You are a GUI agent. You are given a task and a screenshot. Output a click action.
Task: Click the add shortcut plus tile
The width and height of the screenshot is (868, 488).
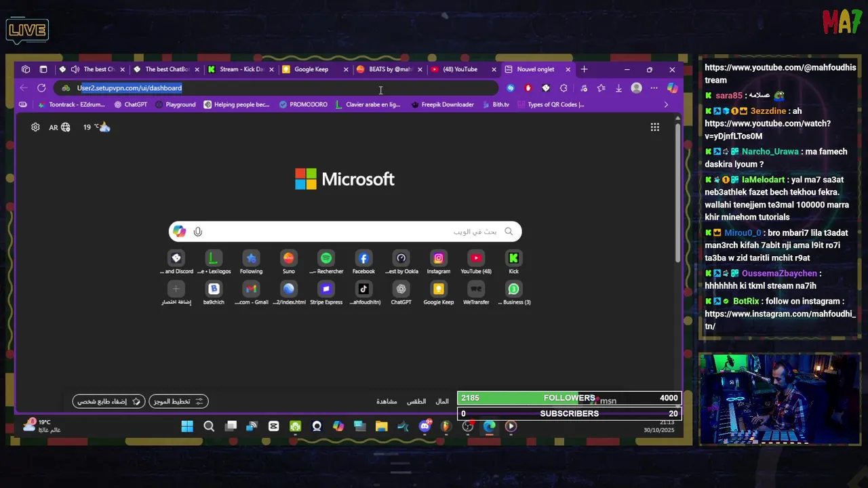pyautogui.click(x=176, y=293)
